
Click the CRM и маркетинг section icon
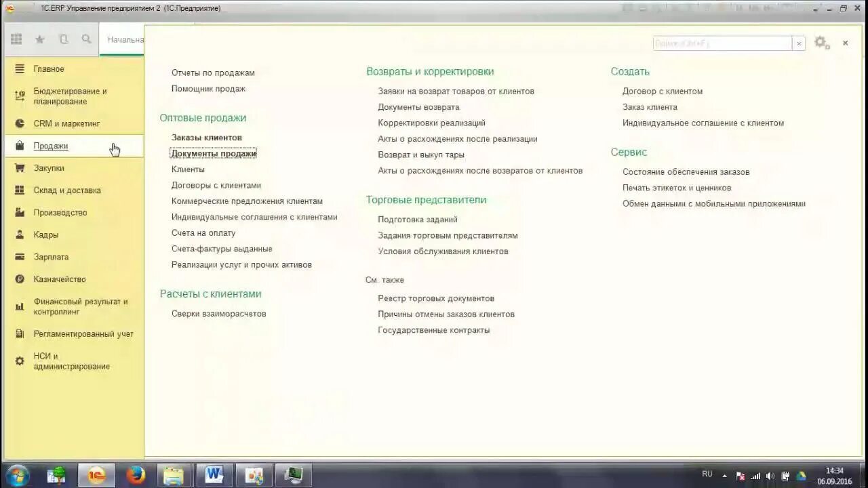click(20, 124)
